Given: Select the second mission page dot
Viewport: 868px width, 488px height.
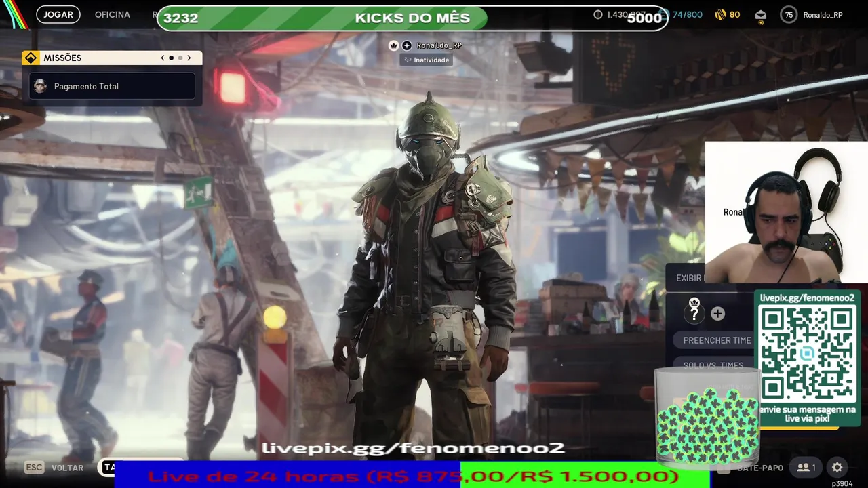Looking at the screenshot, I should pos(180,58).
